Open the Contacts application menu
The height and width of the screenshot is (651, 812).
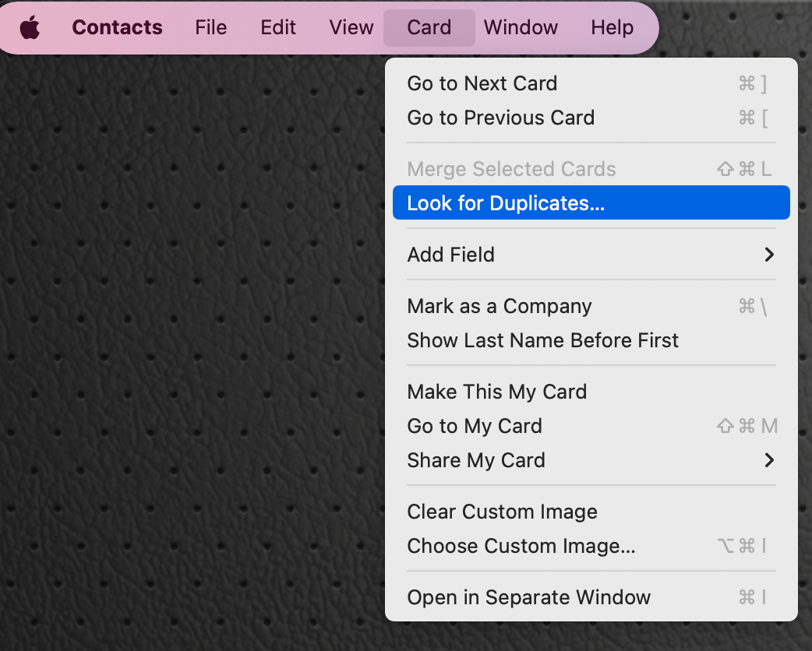pyautogui.click(x=117, y=28)
